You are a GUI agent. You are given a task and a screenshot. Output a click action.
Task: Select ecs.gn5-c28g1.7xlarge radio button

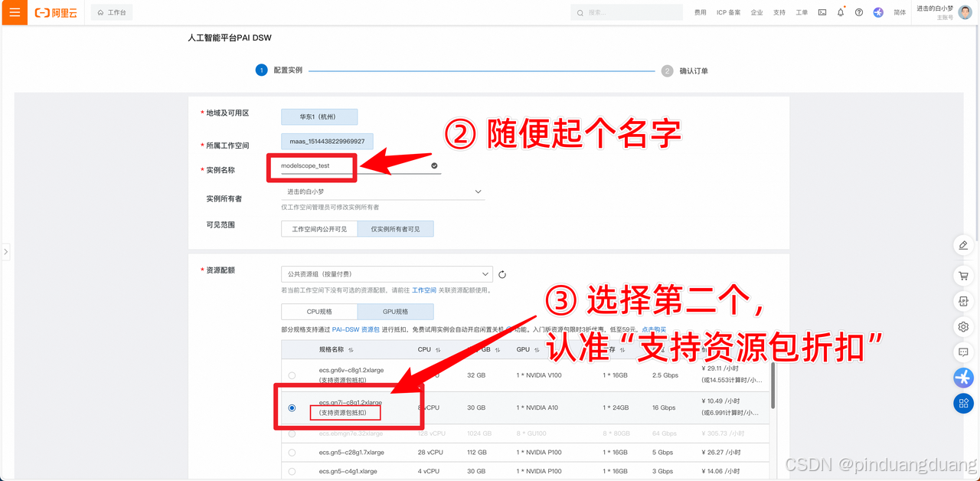click(292, 453)
